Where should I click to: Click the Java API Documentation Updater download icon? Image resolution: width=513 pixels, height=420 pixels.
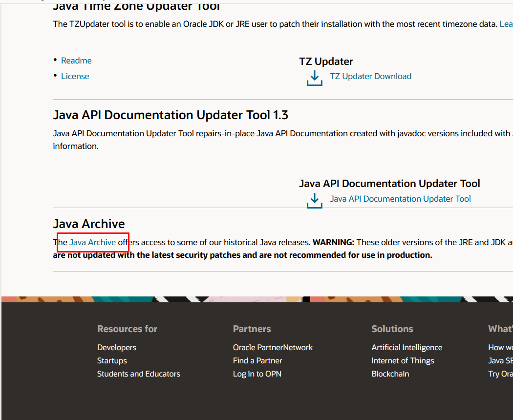coord(315,200)
